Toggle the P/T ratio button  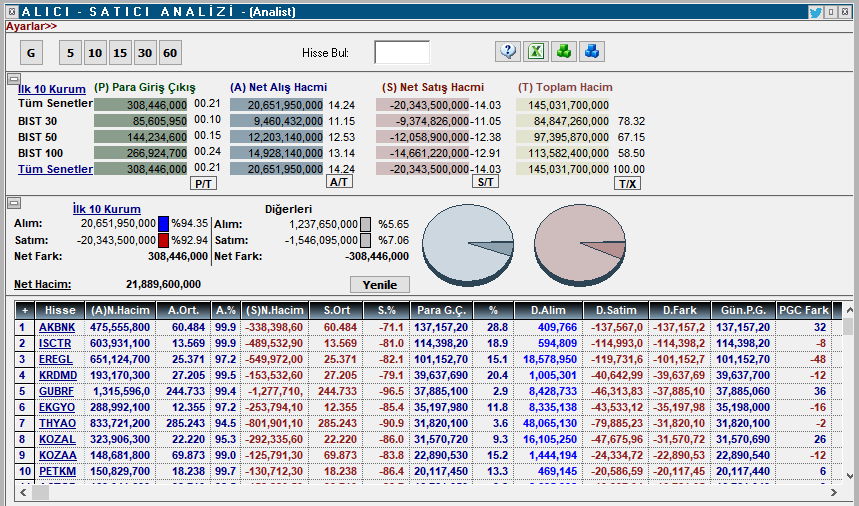click(x=203, y=183)
